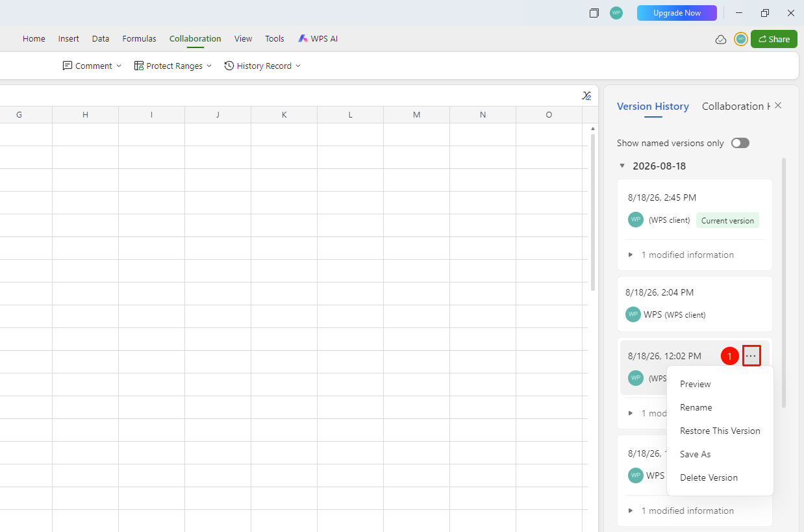This screenshot has height=532, width=804.
Task: Select column header G
Action: [19, 115]
